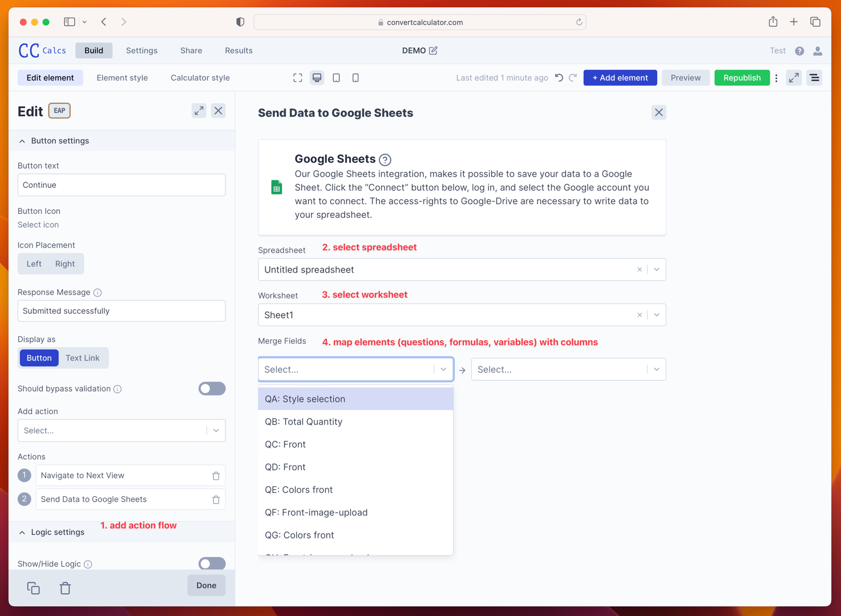
Task: Click the Done button
Action: pos(207,586)
